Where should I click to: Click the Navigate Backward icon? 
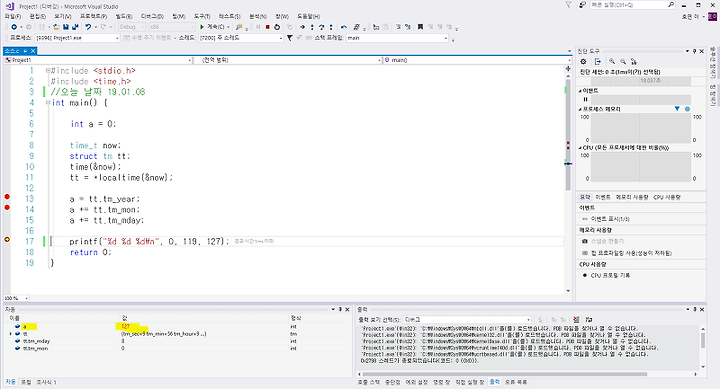pos(14,27)
